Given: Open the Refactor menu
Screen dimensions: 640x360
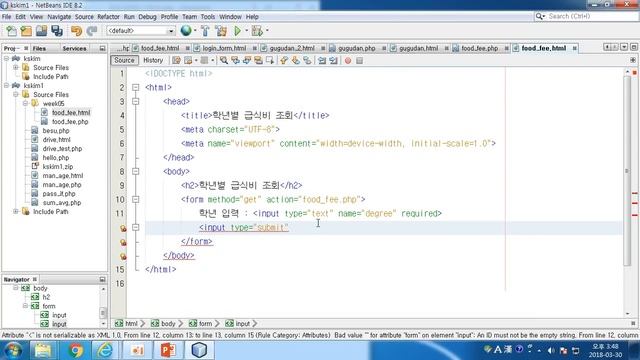Looking at the screenshot, I should pyautogui.click(x=108, y=17).
